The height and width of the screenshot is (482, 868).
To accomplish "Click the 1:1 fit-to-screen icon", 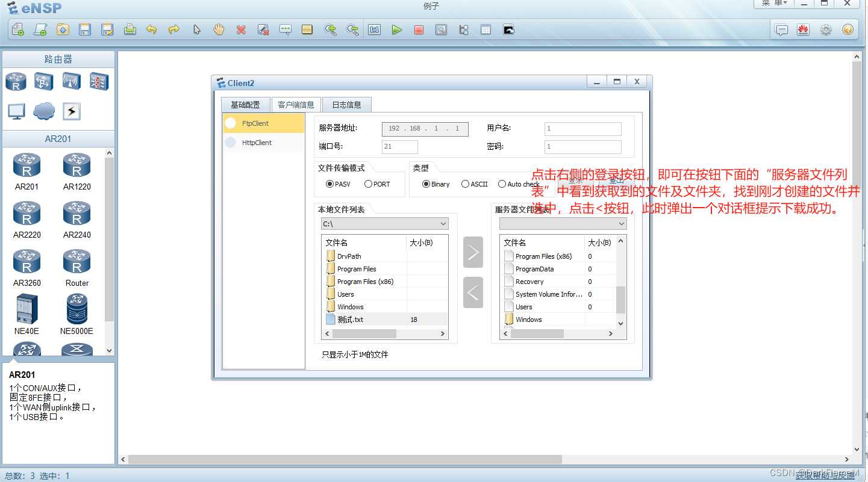I will [x=375, y=29].
